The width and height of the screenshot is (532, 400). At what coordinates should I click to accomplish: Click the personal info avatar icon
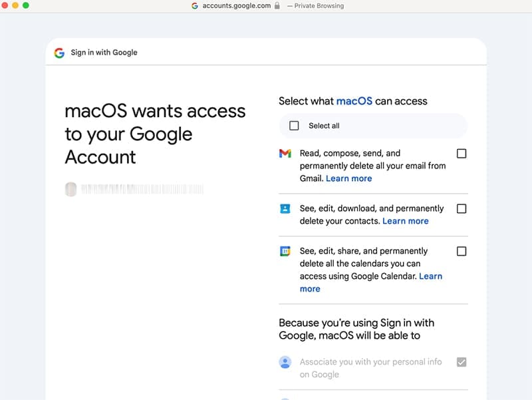285,362
